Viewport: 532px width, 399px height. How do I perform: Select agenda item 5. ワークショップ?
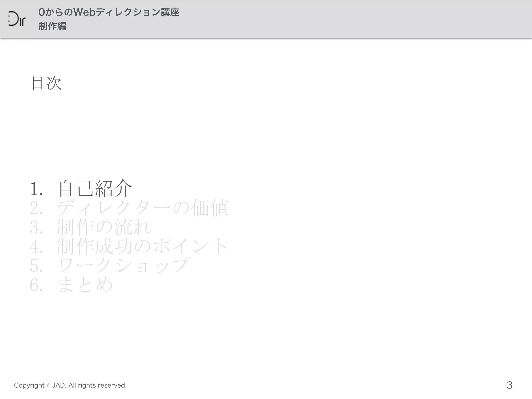[110, 265]
